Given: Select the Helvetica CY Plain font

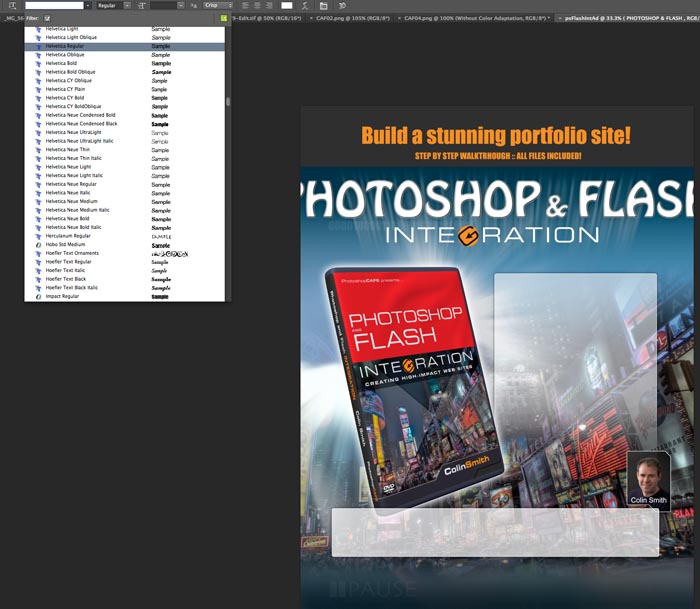Looking at the screenshot, I should click(125, 89).
